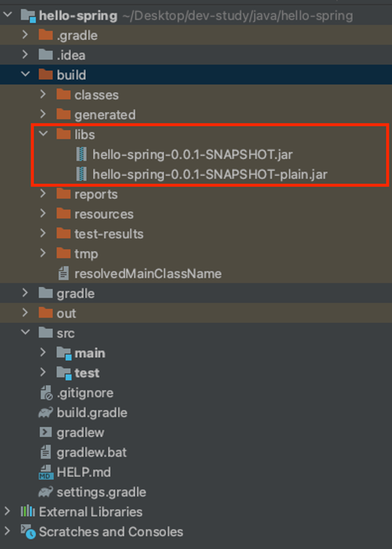Select hello-spring-0.0.1-SNAPSHOT.jar file
Image resolution: width=392 pixels, height=549 pixels.
192,155
